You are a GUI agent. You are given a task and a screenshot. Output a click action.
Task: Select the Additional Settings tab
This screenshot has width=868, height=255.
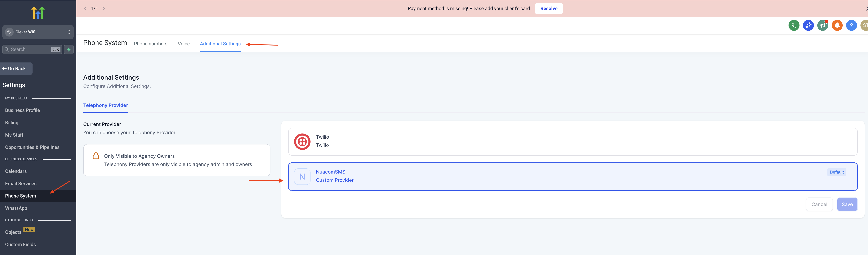(220, 44)
